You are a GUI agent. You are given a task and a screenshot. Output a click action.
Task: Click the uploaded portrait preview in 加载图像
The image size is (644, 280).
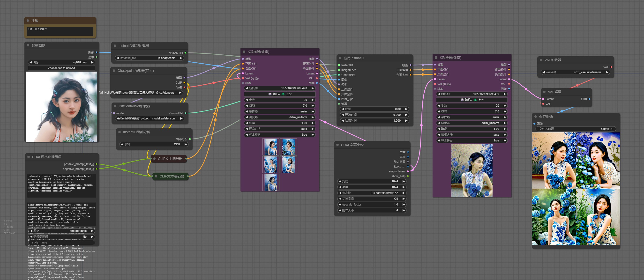point(61,107)
